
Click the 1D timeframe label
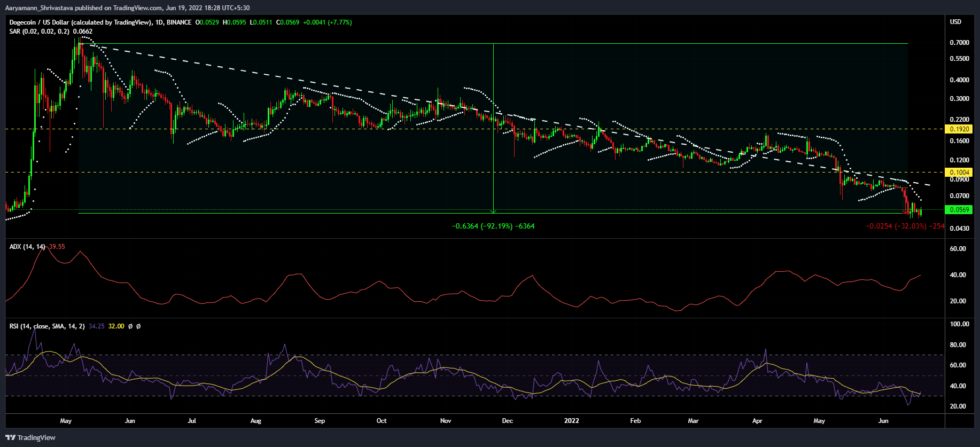pos(158,22)
